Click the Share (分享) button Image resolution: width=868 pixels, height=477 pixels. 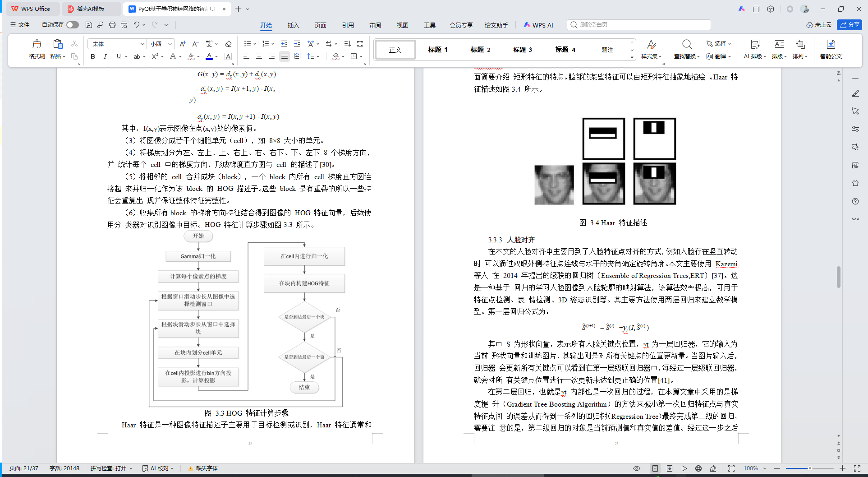click(850, 25)
